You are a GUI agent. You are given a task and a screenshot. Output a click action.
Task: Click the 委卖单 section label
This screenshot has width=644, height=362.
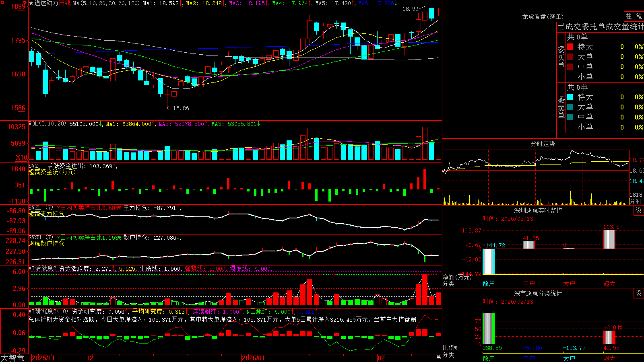pos(561,107)
